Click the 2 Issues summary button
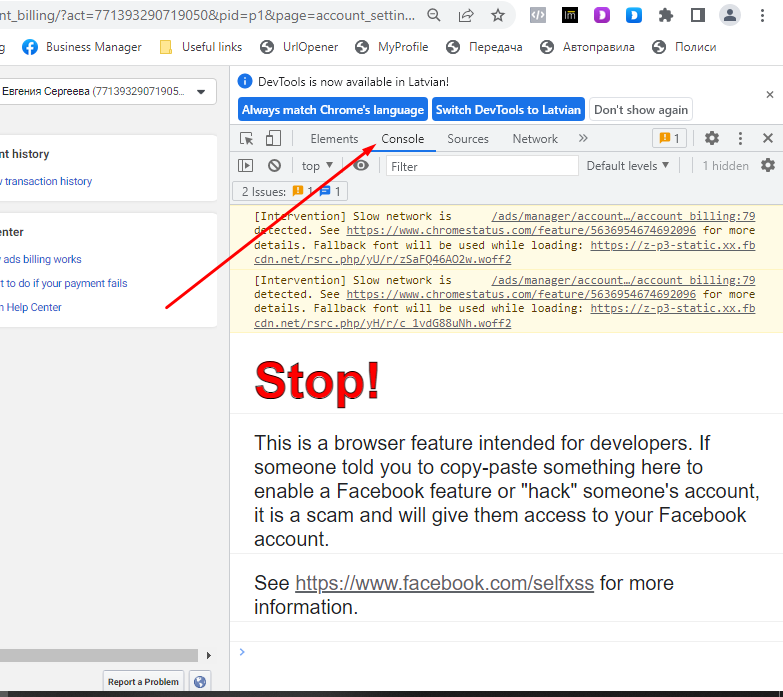Image resolution: width=783 pixels, height=697 pixels. (x=290, y=191)
